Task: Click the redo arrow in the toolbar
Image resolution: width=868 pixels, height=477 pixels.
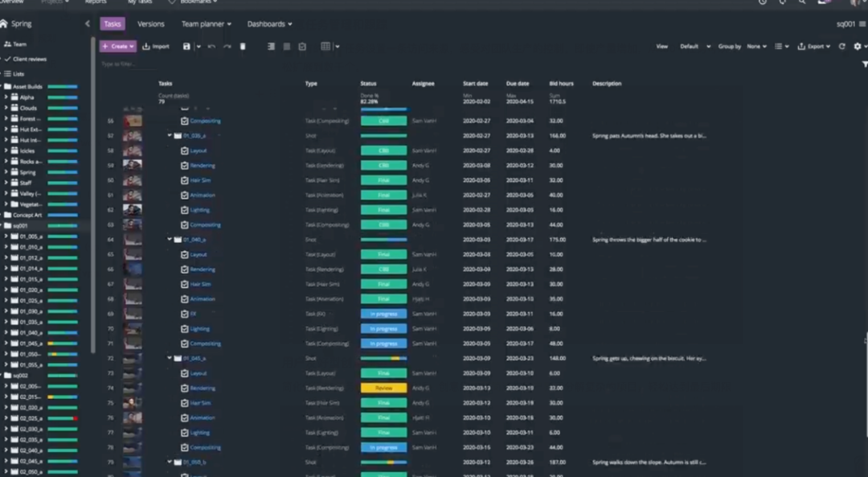Action: click(x=227, y=47)
